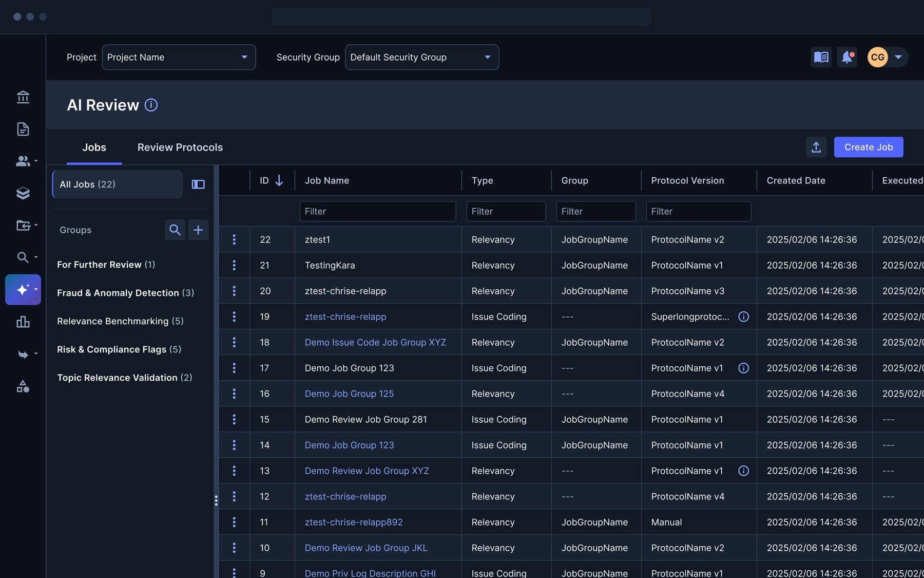
Task: Click the upload icon beside Create Job
Action: pos(816,147)
